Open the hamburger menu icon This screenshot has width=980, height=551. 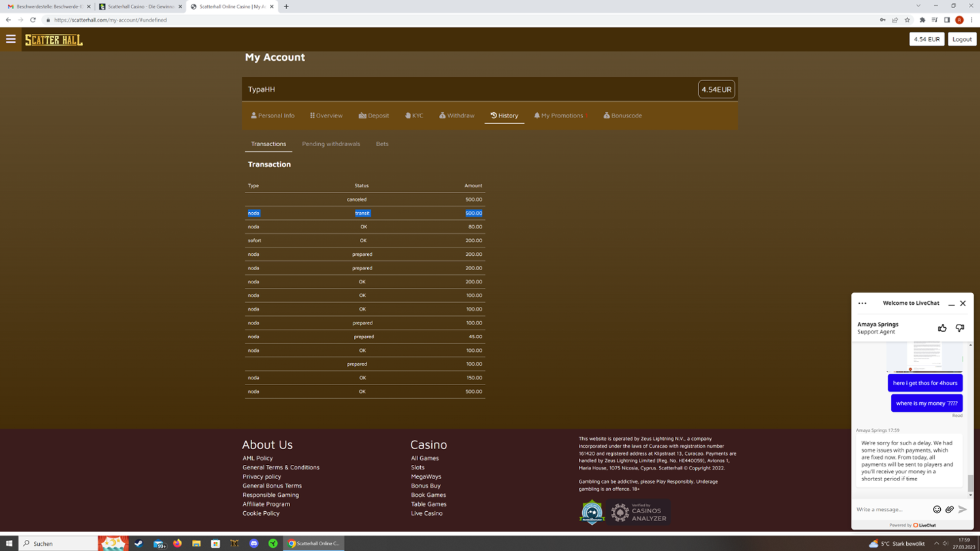pyautogui.click(x=10, y=39)
